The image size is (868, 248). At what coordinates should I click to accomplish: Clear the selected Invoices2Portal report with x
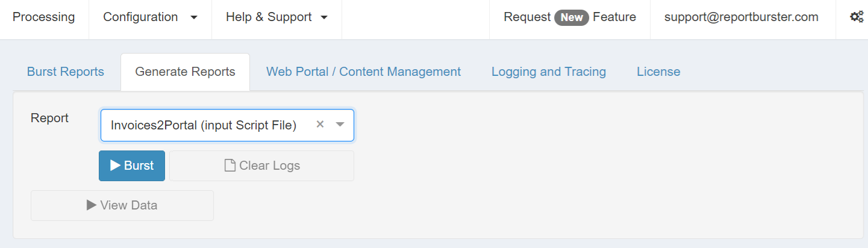click(x=320, y=124)
